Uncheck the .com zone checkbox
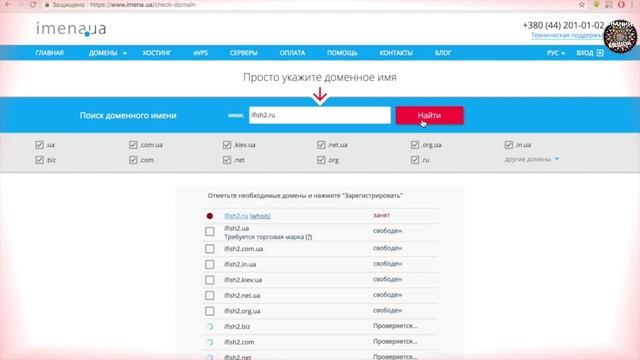 [x=133, y=160]
